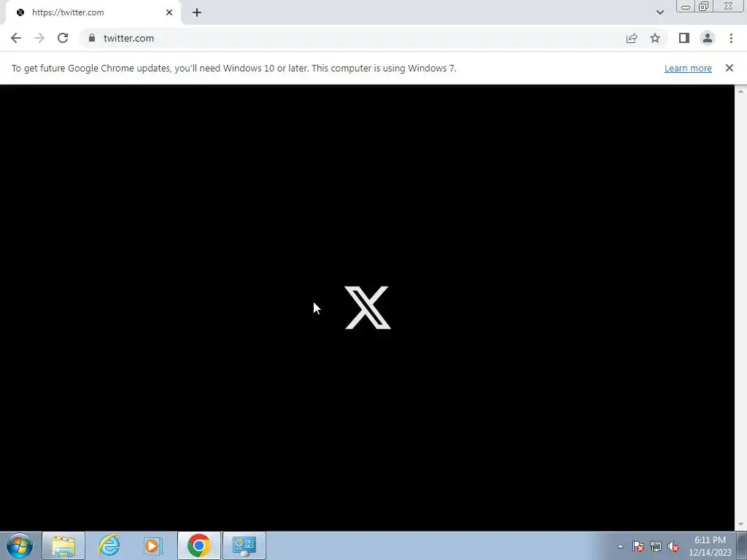The height and width of the screenshot is (560, 747).
Task: Open the Action Center flag icon
Action: tap(638, 546)
